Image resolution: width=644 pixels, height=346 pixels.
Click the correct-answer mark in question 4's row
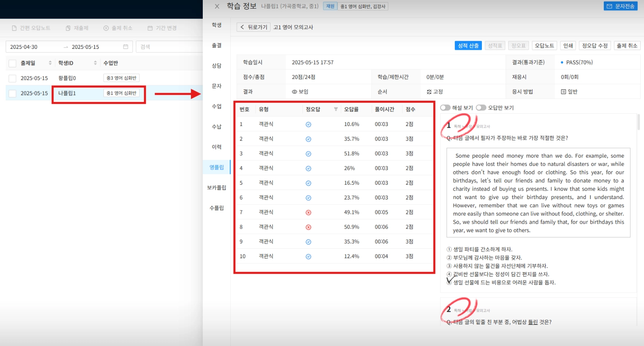pyautogui.click(x=308, y=168)
